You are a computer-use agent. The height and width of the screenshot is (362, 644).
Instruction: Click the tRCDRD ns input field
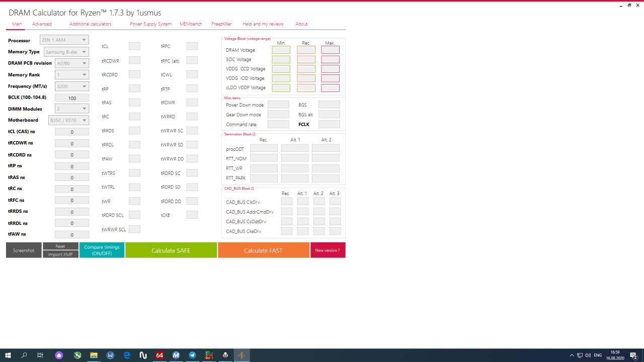point(72,155)
